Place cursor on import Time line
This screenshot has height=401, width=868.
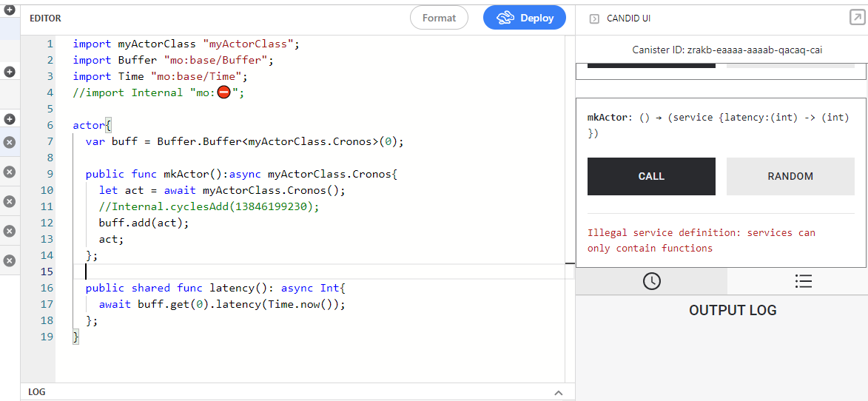pos(161,76)
